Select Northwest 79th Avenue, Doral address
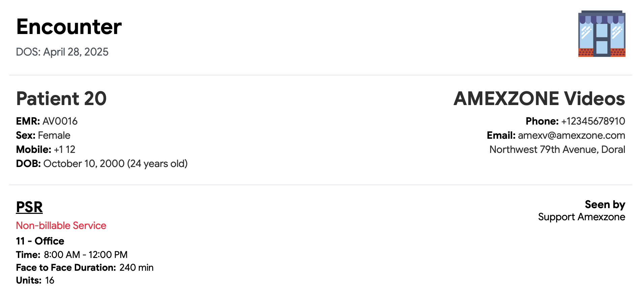The height and width of the screenshot is (295, 644). [557, 150]
